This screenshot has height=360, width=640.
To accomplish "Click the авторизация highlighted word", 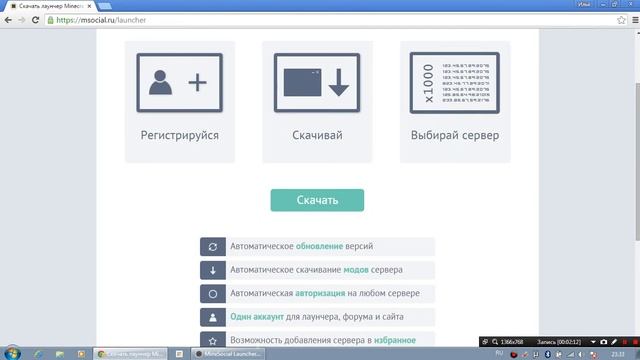I will (x=320, y=293).
